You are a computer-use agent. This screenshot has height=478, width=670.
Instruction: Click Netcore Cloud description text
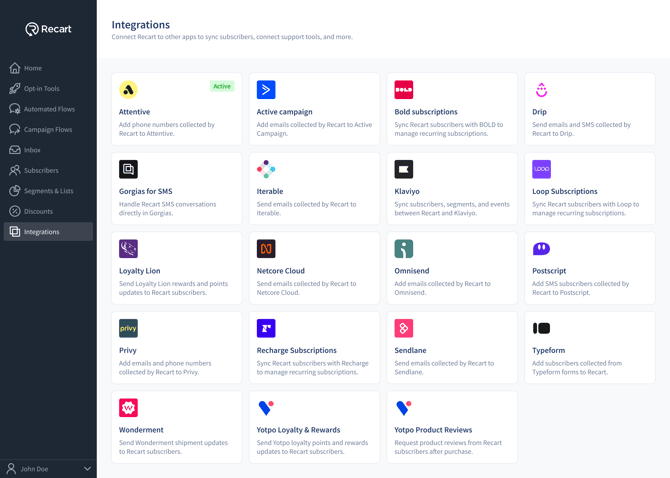point(306,288)
